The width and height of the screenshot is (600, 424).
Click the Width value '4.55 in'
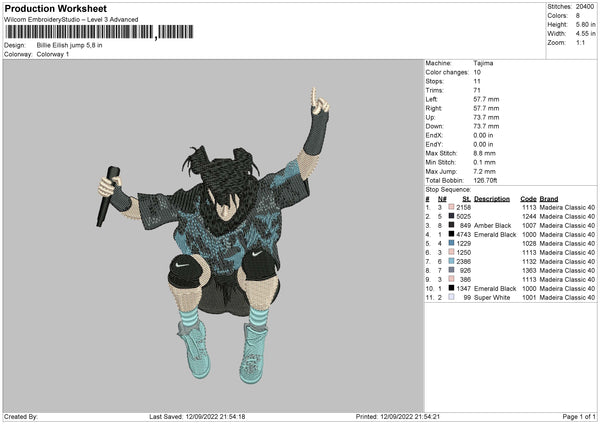pos(585,34)
